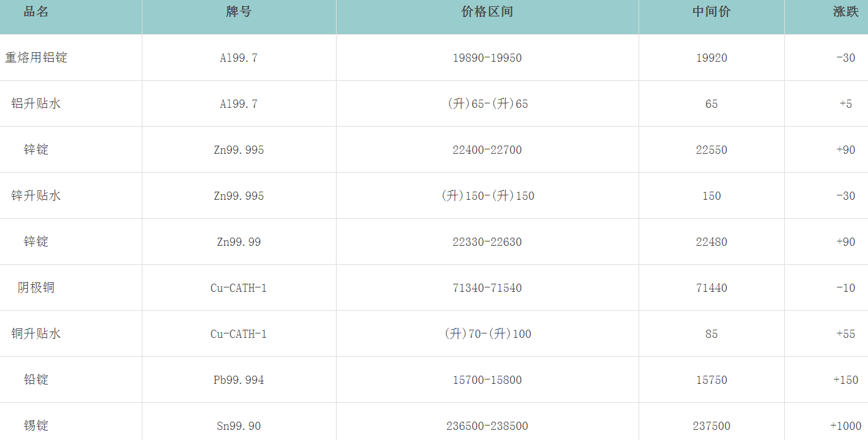Click the Sn99.90 grade cell
The height and width of the screenshot is (440, 868).
coord(238,426)
